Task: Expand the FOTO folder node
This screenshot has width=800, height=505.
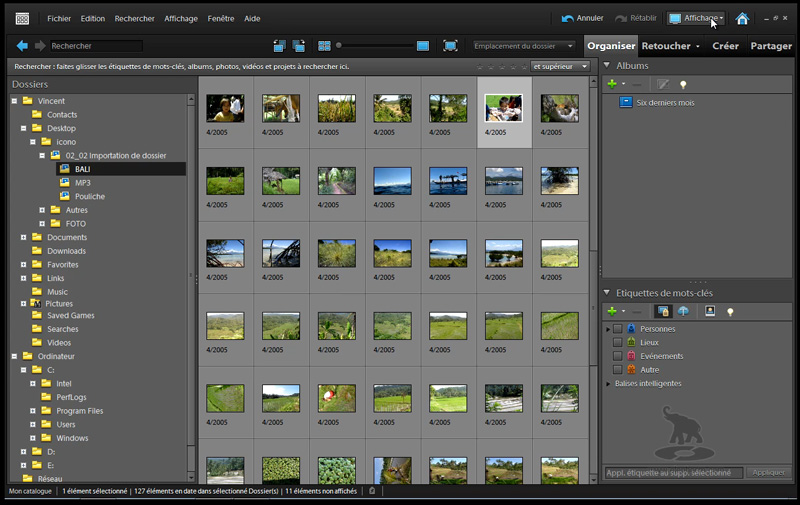Action: (x=42, y=223)
